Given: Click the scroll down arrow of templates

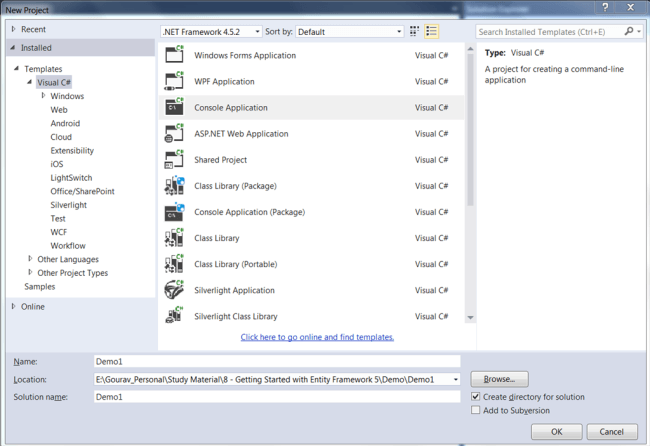Looking at the screenshot, I should 471,318.
